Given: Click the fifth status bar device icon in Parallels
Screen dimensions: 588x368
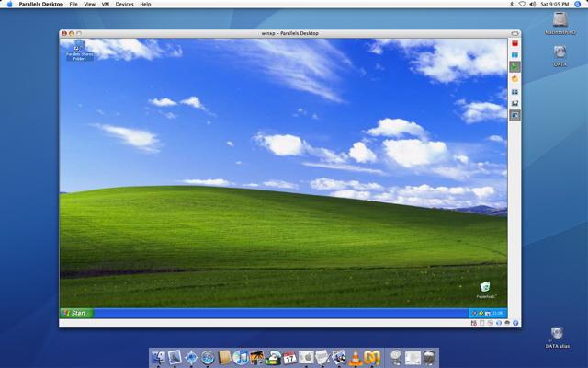Looking at the screenshot, I should point(507,323).
